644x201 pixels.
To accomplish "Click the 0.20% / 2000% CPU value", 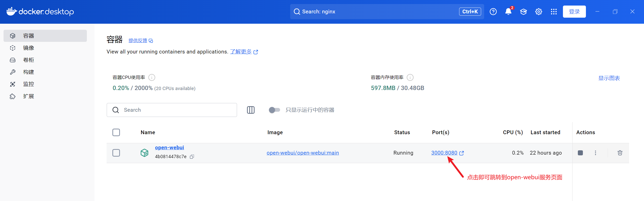I will coord(133,88).
